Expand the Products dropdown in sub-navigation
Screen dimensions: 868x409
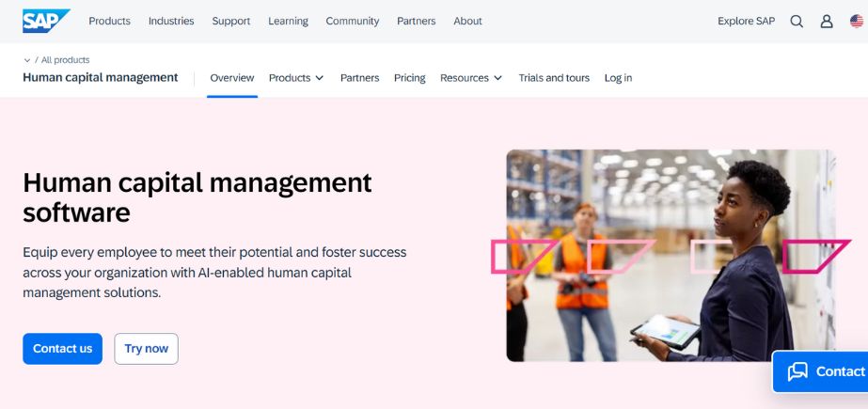296,78
